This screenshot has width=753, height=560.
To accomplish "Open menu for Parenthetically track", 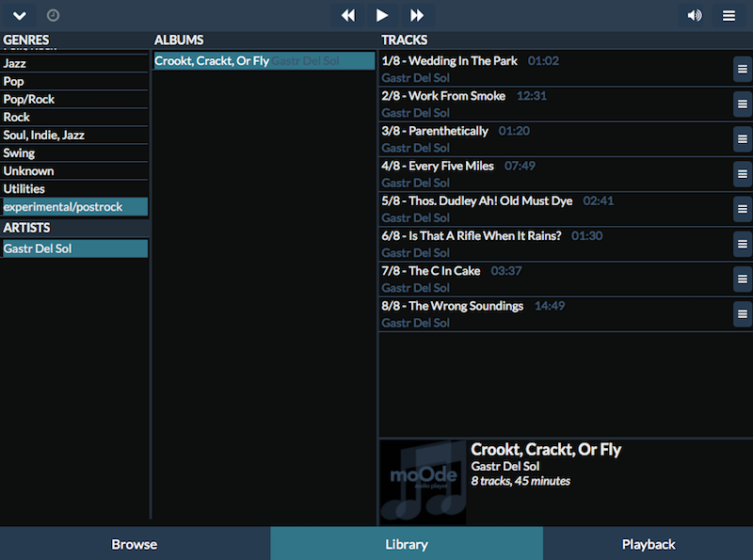I will click(742, 139).
